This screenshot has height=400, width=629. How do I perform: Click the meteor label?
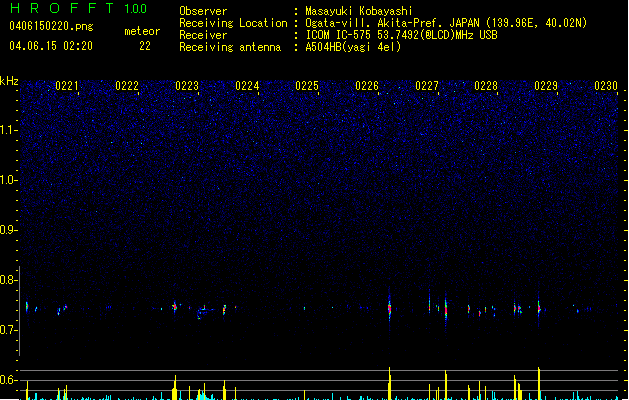click(142, 31)
